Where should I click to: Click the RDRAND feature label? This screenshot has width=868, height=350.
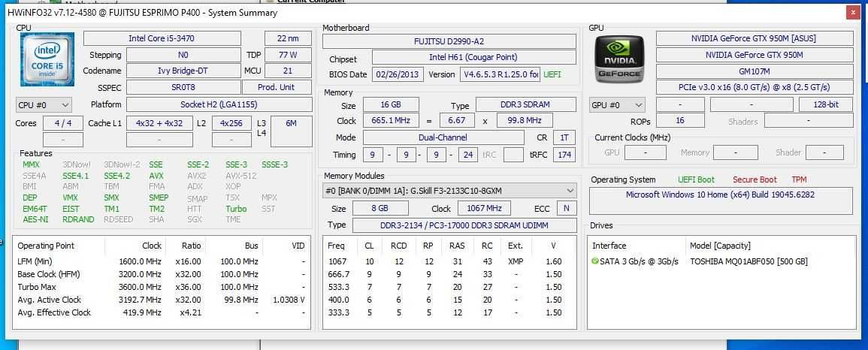click(78, 219)
